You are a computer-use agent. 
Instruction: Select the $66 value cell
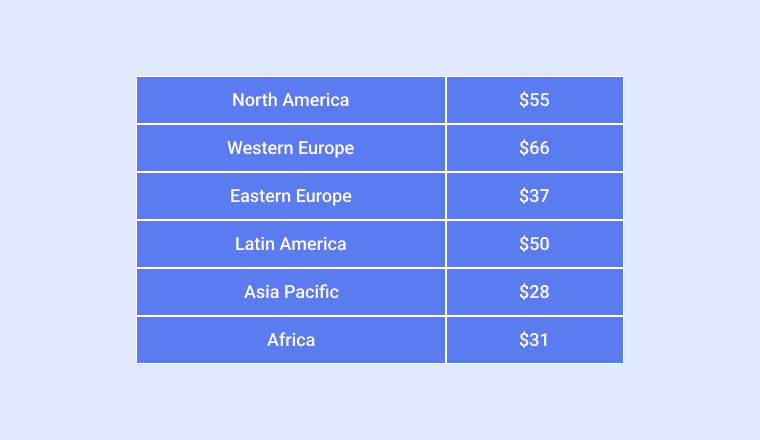tap(535, 148)
